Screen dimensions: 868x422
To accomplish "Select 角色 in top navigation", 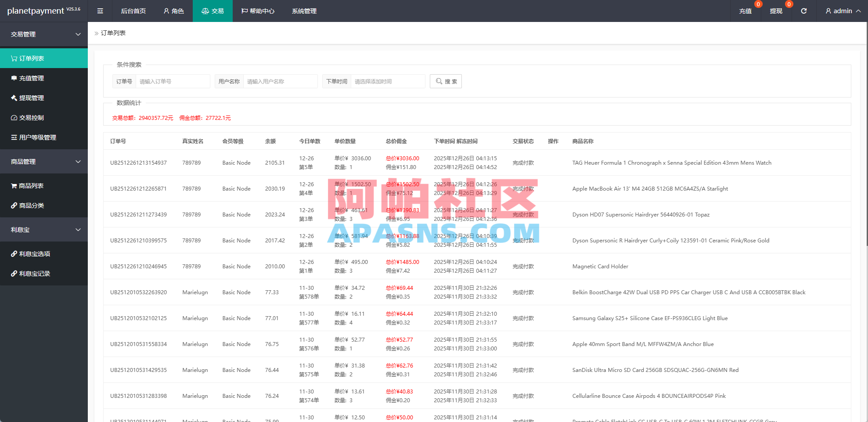I will pyautogui.click(x=174, y=11).
